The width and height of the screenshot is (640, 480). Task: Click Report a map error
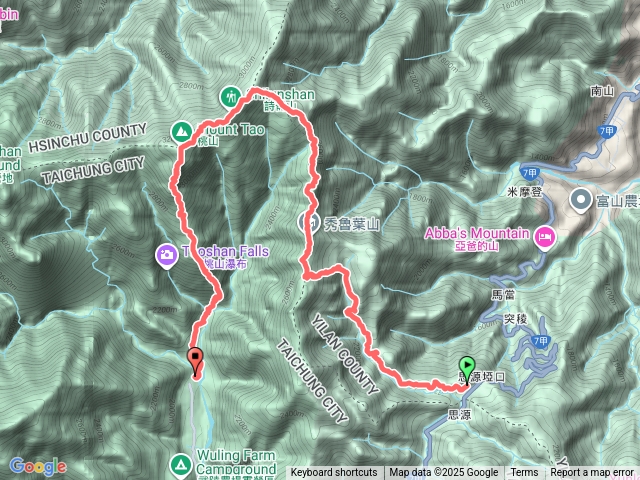click(592, 473)
